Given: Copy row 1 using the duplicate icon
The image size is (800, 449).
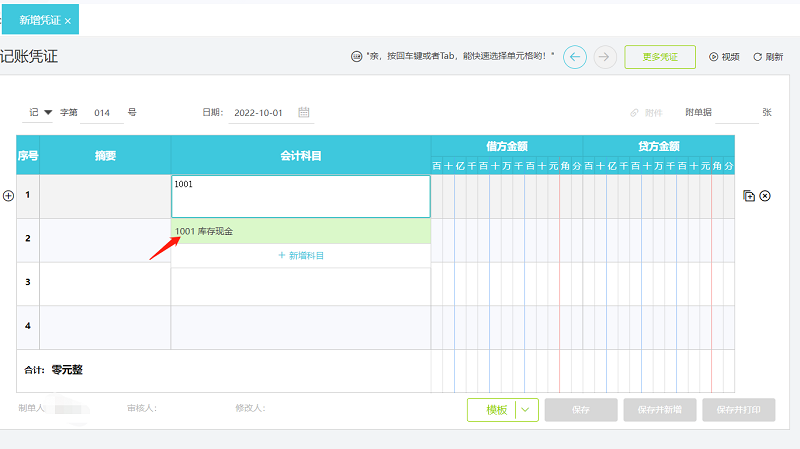Looking at the screenshot, I should tap(749, 196).
